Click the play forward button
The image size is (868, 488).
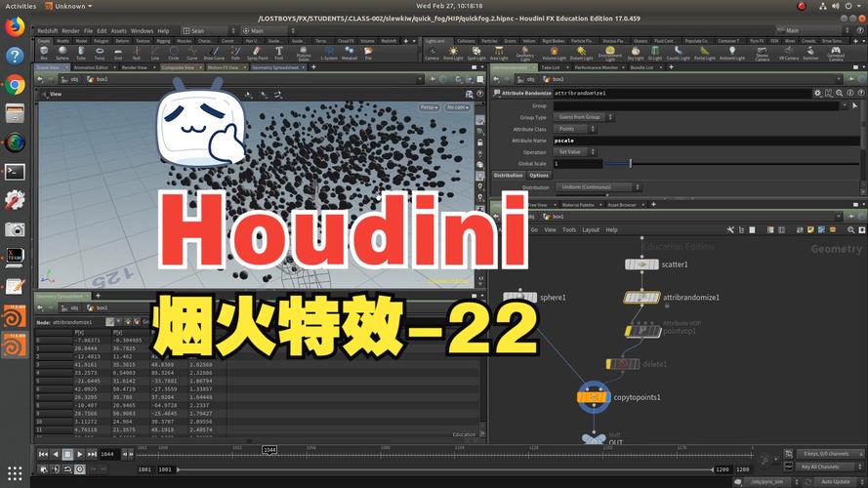click(x=80, y=454)
